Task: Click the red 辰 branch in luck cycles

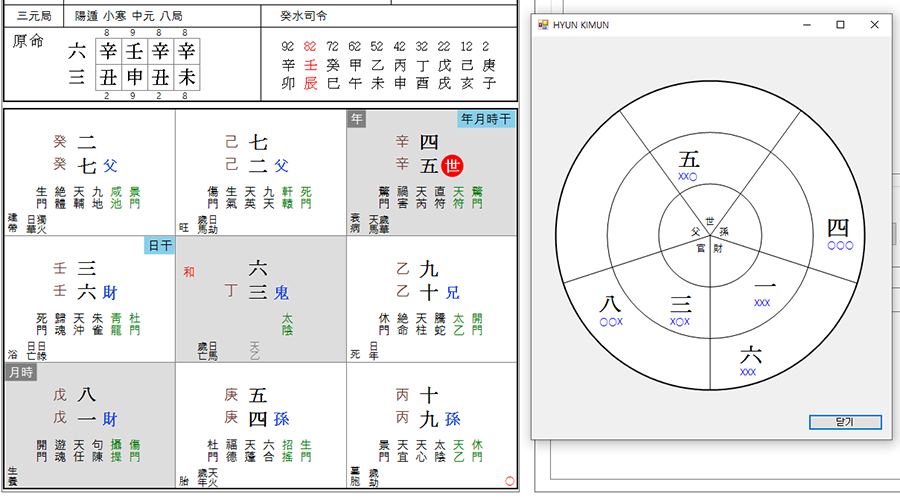Action: point(311,83)
